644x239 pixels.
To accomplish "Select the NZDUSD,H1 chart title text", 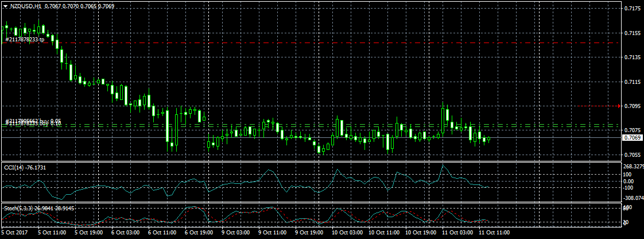I will point(25,6).
